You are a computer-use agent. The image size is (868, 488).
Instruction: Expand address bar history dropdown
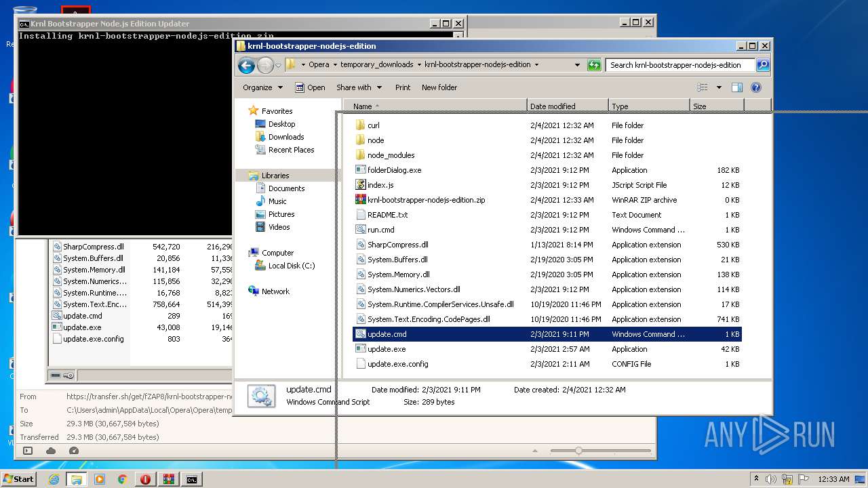click(577, 65)
